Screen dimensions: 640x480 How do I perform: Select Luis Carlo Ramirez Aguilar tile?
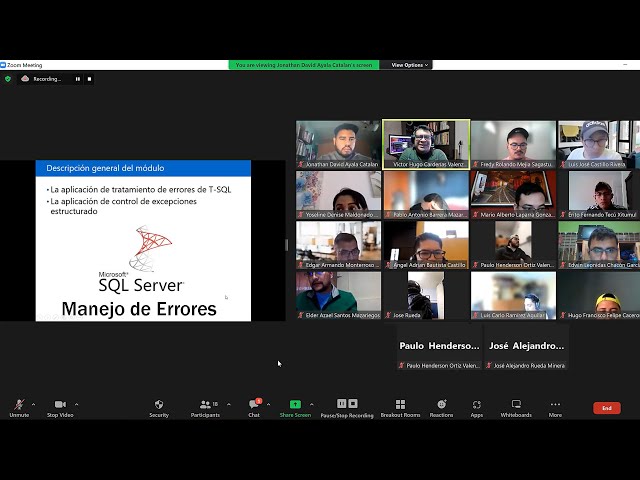pos(513,296)
